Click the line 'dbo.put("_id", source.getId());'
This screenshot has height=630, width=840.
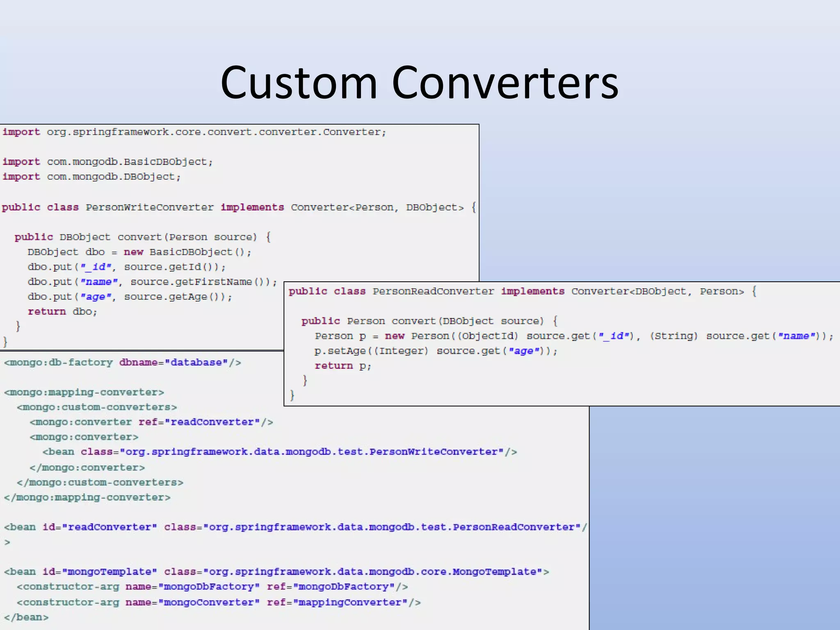127,267
